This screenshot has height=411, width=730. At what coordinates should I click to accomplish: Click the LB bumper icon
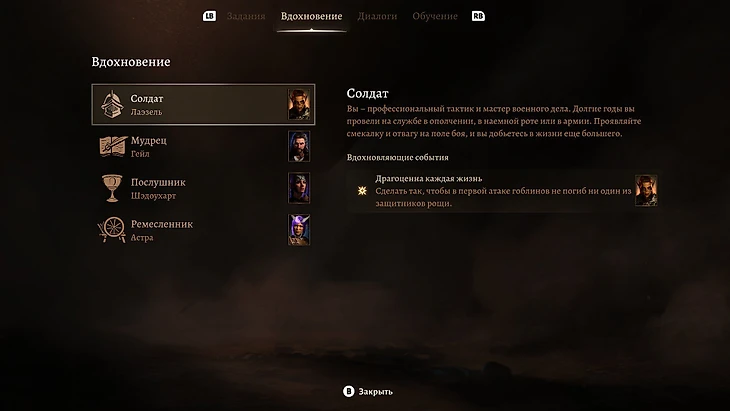point(209,16)
